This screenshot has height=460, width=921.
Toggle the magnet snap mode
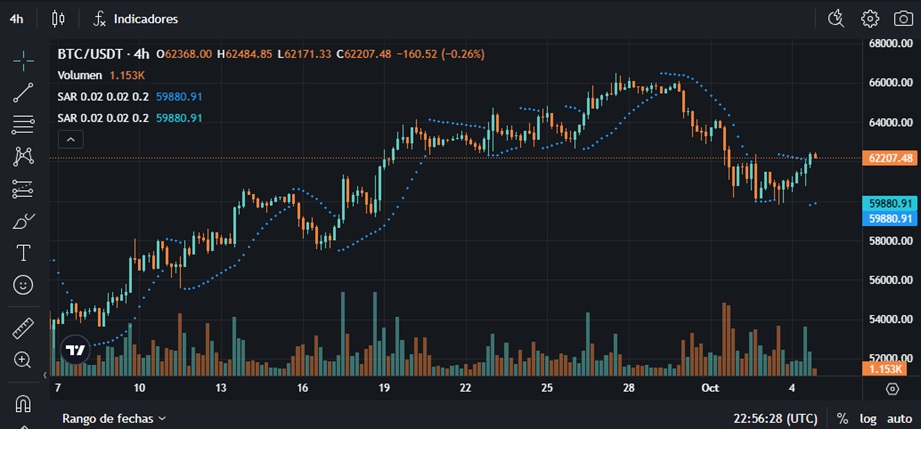pos(23,404)
